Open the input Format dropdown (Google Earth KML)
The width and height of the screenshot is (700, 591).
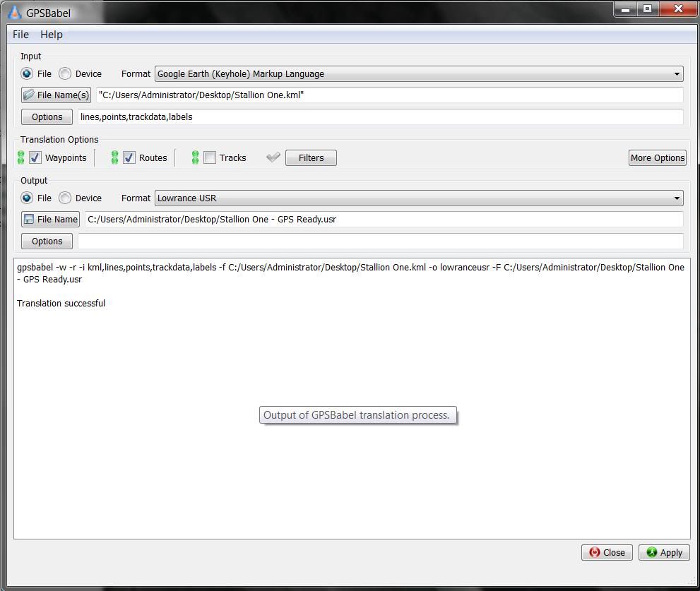[419, 73]
